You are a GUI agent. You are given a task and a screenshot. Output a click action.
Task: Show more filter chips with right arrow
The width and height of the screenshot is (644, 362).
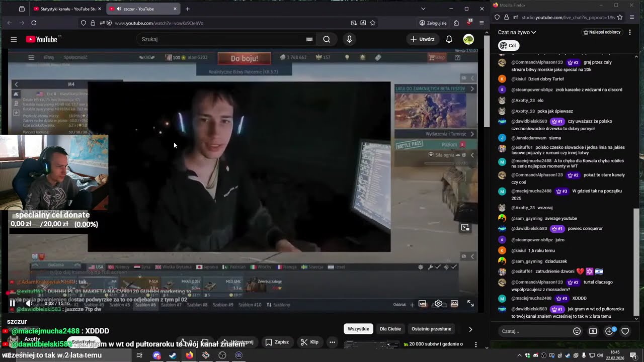(x=470, y=329)
